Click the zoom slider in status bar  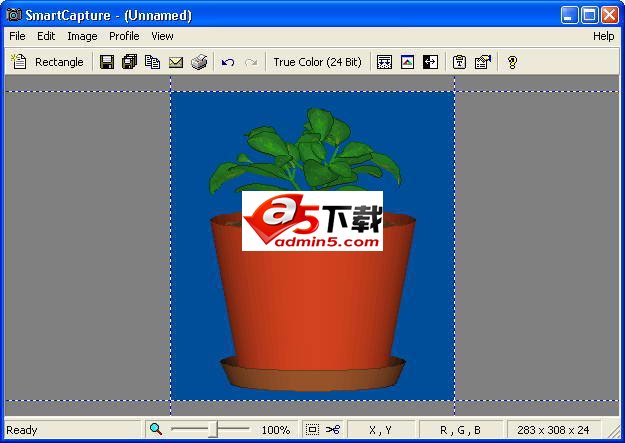(x=213, y=430)
